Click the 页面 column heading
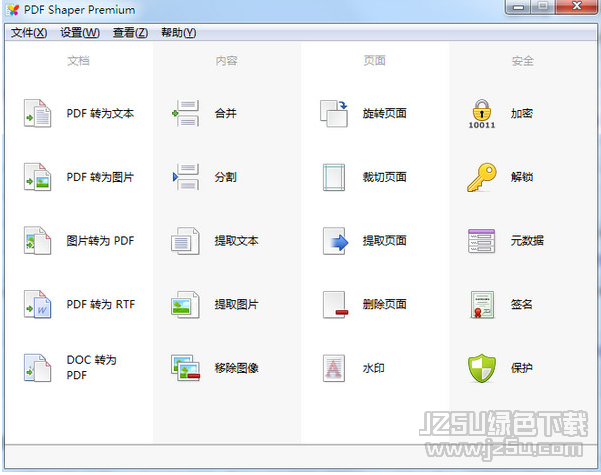The image size is (601, 475). point(374,61)
